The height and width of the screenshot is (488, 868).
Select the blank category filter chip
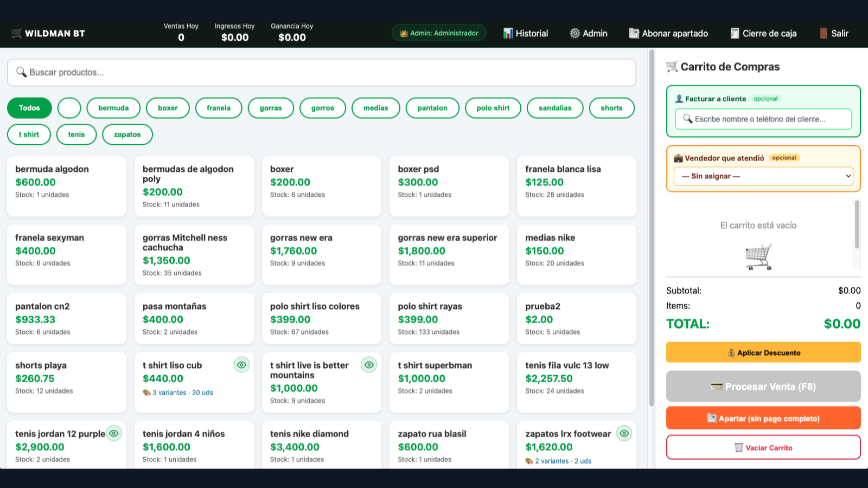(69, 108)
